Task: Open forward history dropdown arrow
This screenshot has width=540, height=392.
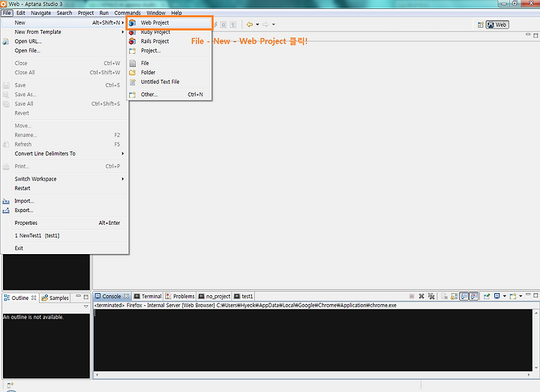Action: (x=274, y=25)
